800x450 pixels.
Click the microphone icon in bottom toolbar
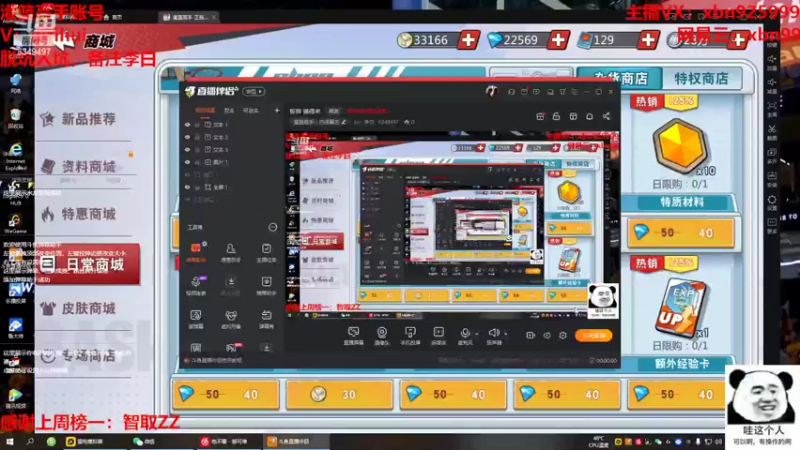click(x=465, y=335)
